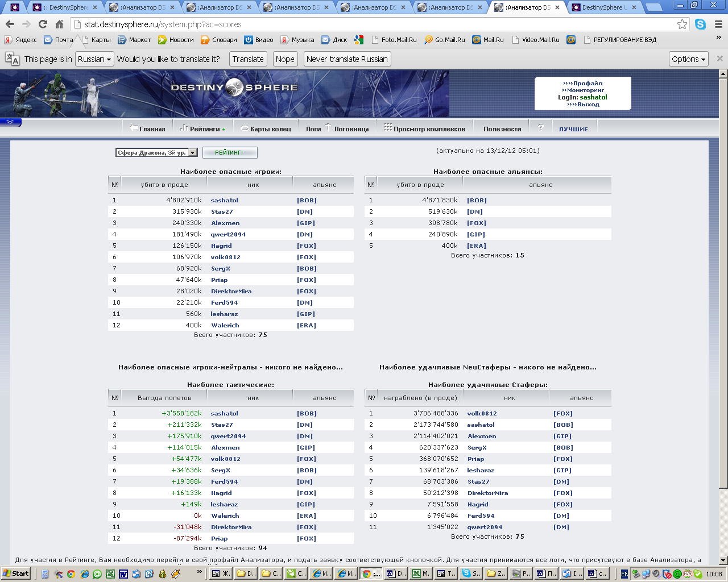Open the translate bar Options dropdown
Viewport: 728px width, 582px height.
688,59
